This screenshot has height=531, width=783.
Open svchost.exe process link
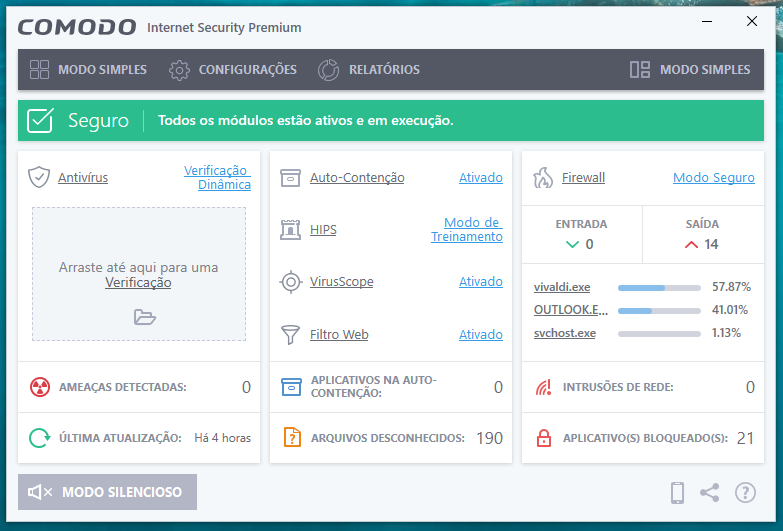click(565, 333)
